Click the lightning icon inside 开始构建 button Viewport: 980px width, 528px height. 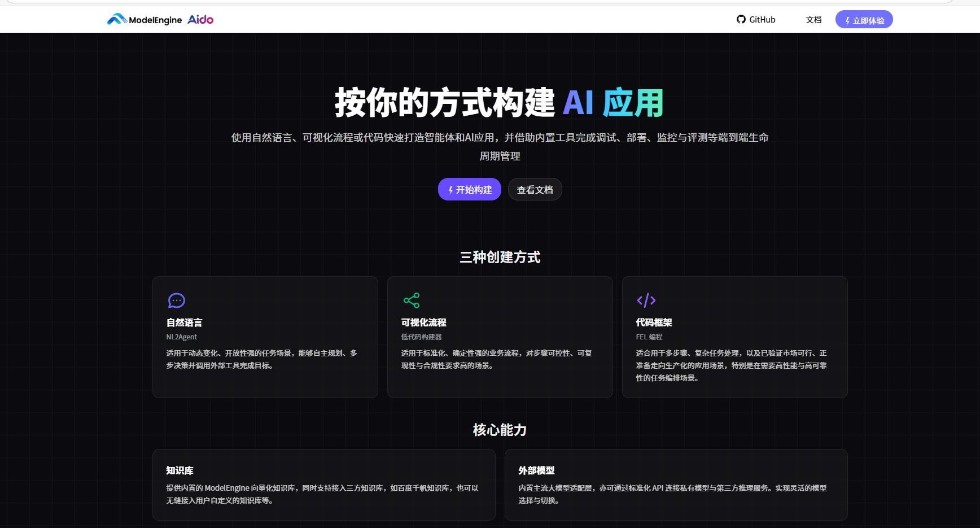point(450,190)
